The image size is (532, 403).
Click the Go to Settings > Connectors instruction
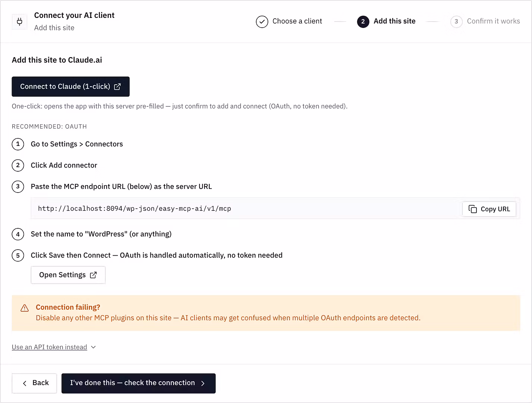tap(77, 144)
